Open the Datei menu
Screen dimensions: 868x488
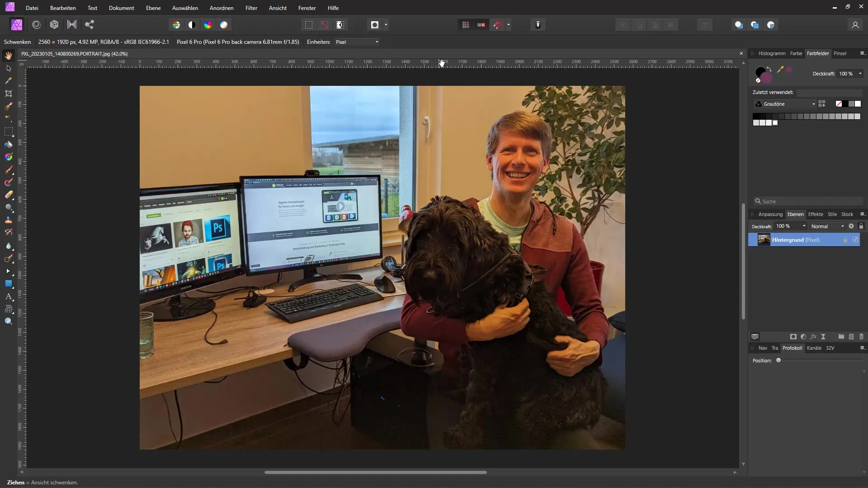click(x=32, y=8)
